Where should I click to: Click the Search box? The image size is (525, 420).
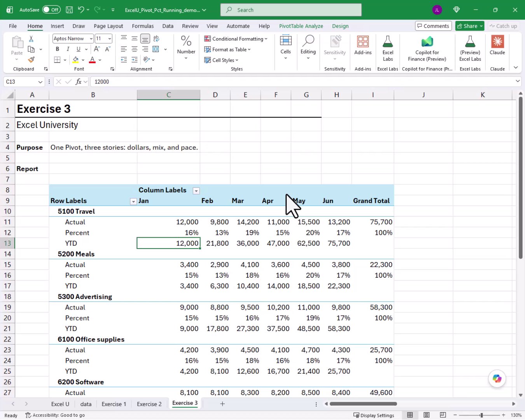tap(291, 10)
